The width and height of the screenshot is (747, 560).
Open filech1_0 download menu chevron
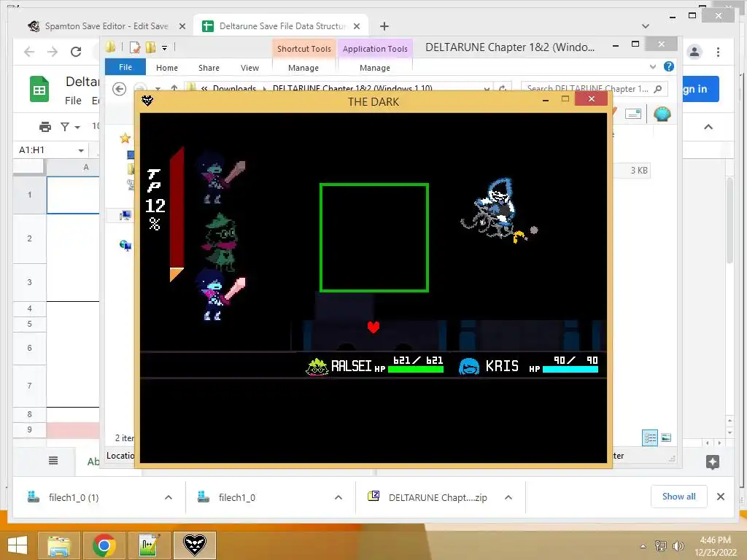click(x=338, y=497)
